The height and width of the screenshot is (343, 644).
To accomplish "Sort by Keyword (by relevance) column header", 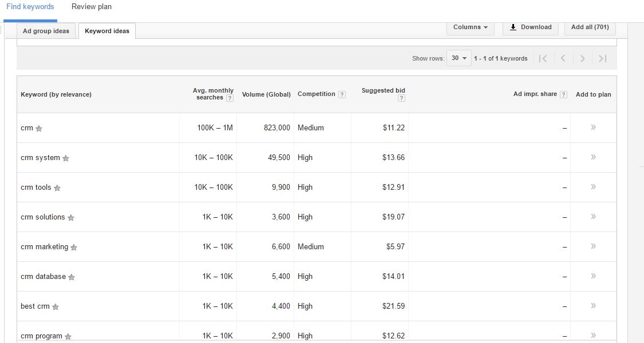I will pos(56,95).
